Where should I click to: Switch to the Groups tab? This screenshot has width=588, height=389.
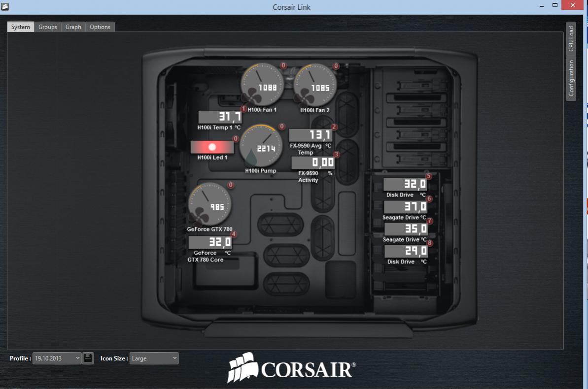coord(48,27)
